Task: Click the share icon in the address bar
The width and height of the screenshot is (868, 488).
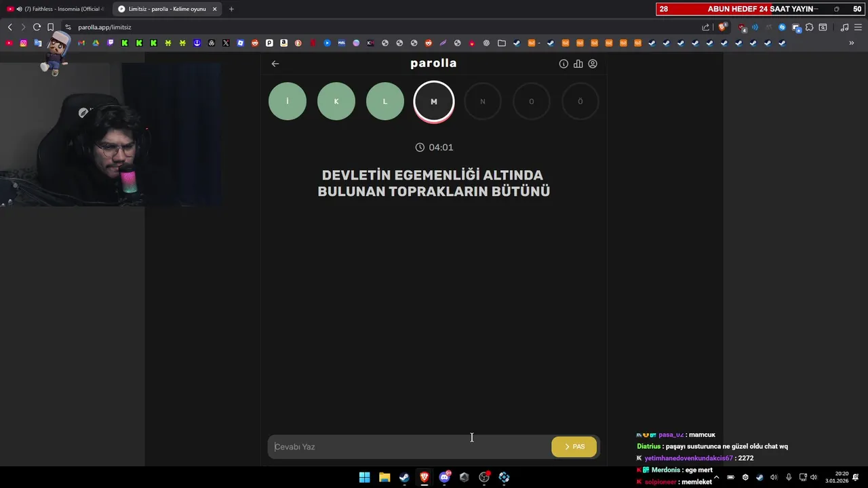Action: pyautogui.click(x=706, y=27)
